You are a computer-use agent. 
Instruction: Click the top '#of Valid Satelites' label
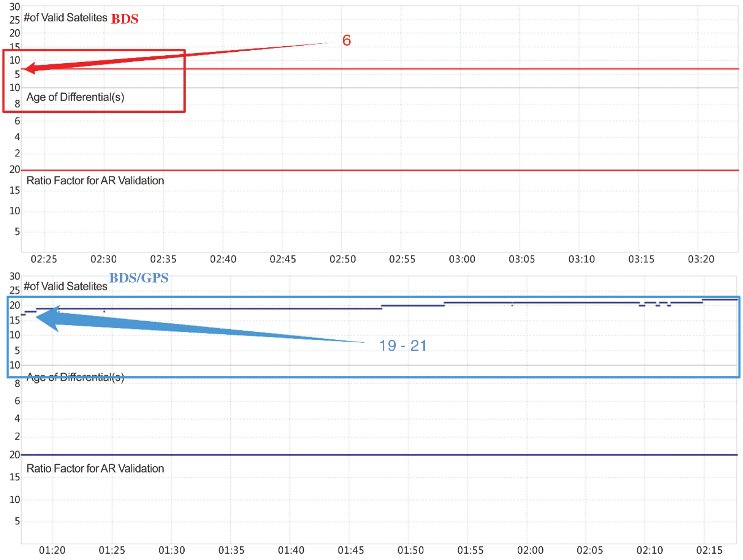pos(65,17)
